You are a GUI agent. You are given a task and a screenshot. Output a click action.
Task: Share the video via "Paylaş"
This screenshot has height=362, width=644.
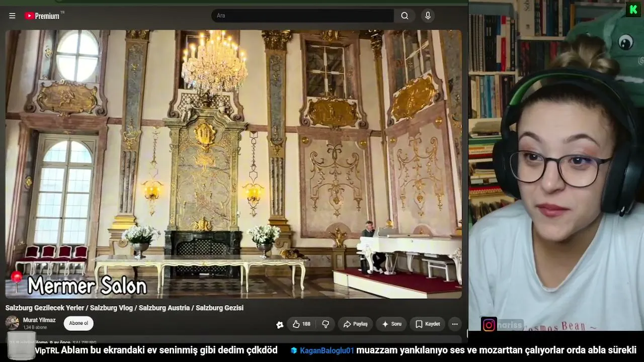click(x=355, y=324)
